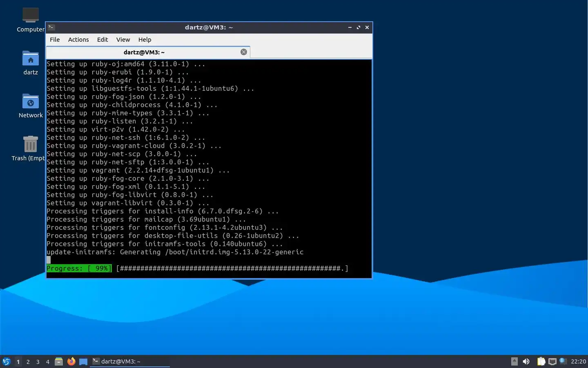Viewport: 588px width, 368px height.
Task: Close the terminal window
Action: 367,27
